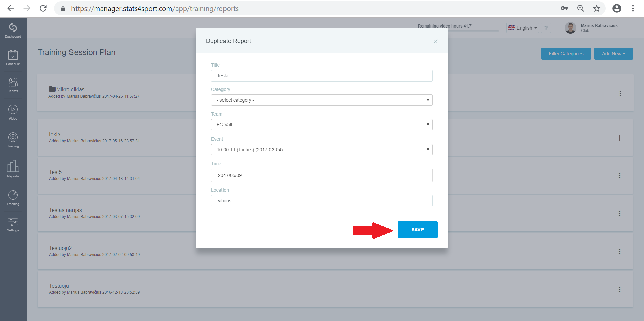Viewport: 644px width, 321px height.
Task: Open options menu for testa row
Action: click(620, 138)
